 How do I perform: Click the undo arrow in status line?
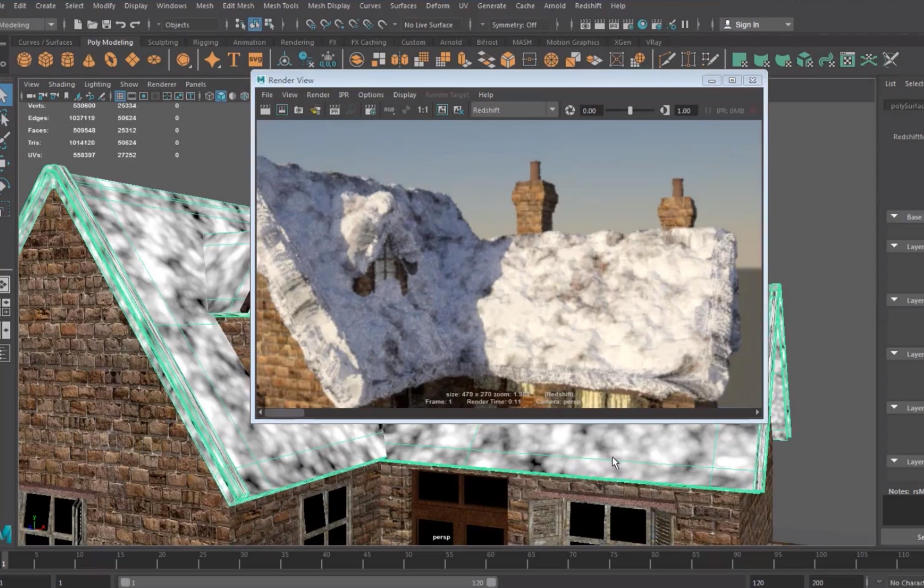tap(121, 25)
